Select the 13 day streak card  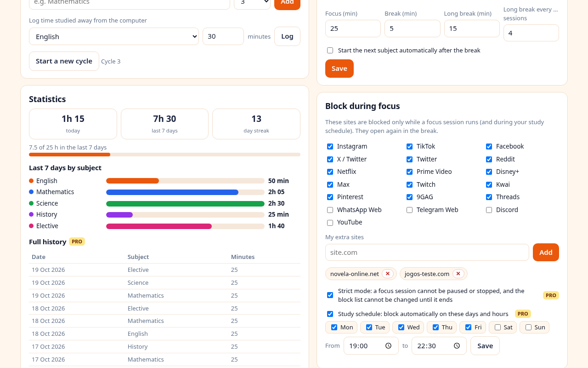click(x=256, y=124)
